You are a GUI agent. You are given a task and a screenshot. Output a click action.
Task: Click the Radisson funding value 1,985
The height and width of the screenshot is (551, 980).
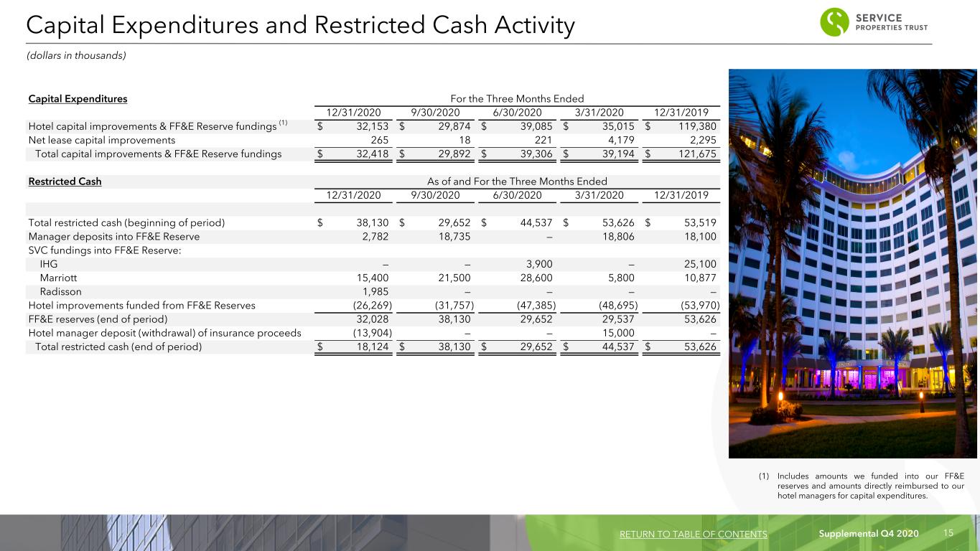[374, 291]
